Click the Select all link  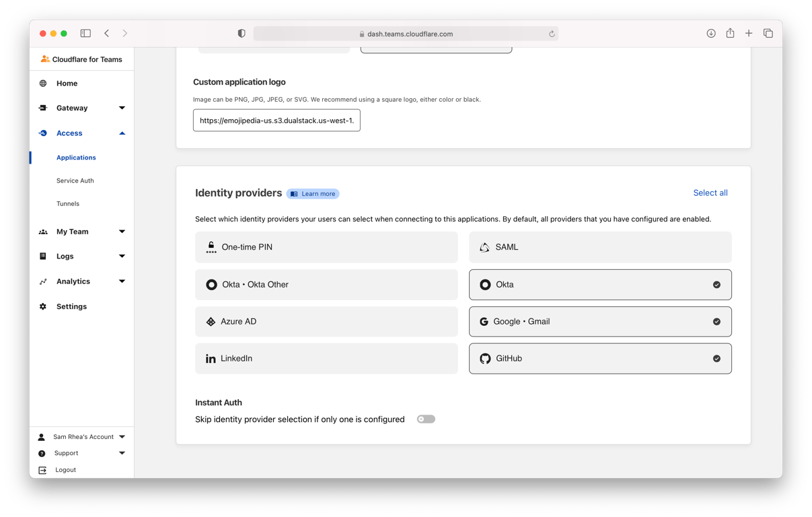click(x=710, y=193)
